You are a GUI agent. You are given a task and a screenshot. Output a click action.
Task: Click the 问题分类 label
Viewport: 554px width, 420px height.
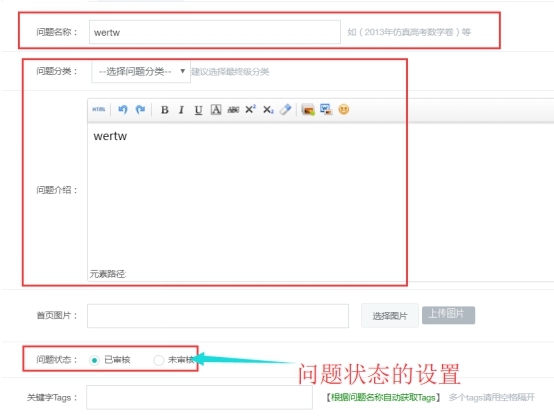coord(57,71)
